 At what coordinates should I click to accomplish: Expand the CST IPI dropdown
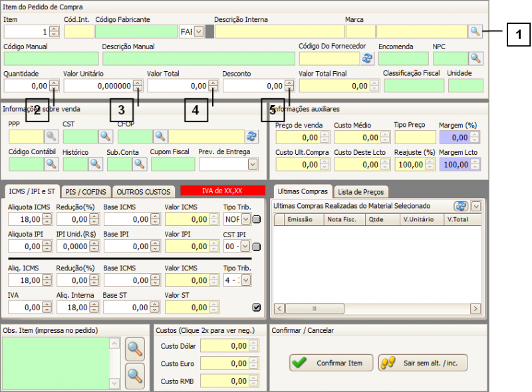click(x=245, y=246)
